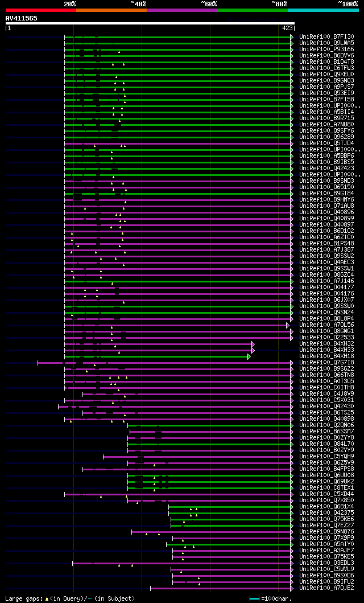Open hit UniRef100_B4FPS8
This screenshot has width=364, height=603.
pos(327,469)
